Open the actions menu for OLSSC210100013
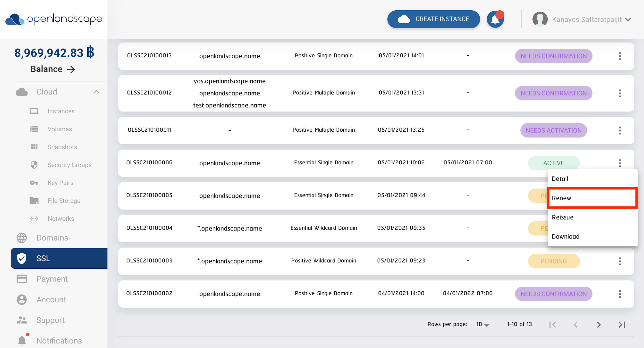 tap(620, 56)
